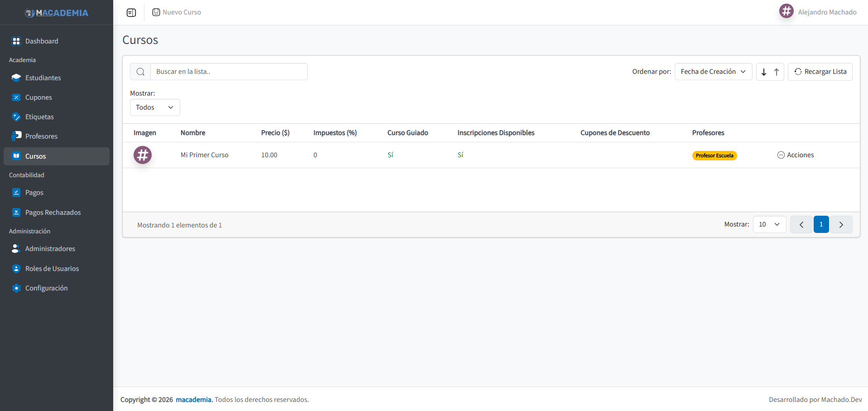Open the Acciones menu for Mi Primer Curso
This screenshot has width=868, height=411.
796,155
